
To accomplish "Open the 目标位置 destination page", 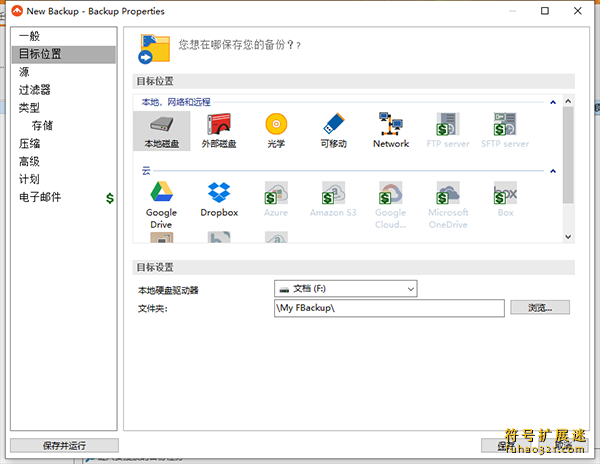I will click(x=64, y=54).
